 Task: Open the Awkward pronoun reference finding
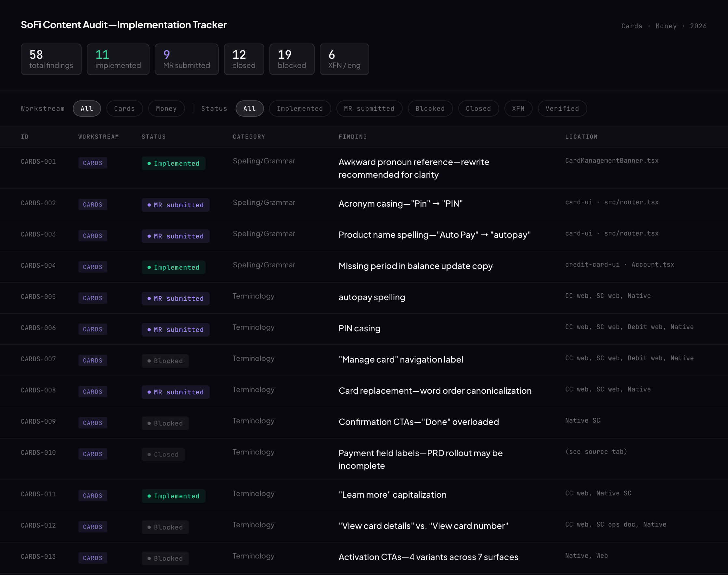[x=414, y=168]
